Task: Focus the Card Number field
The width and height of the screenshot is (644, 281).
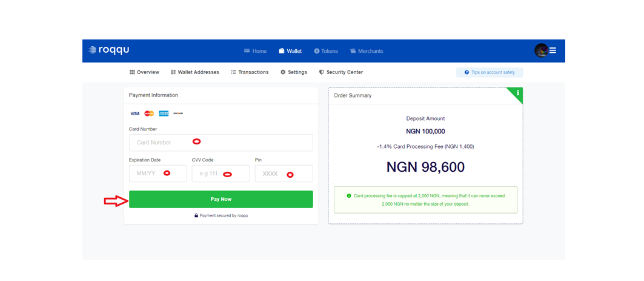Action: (221, 143)
